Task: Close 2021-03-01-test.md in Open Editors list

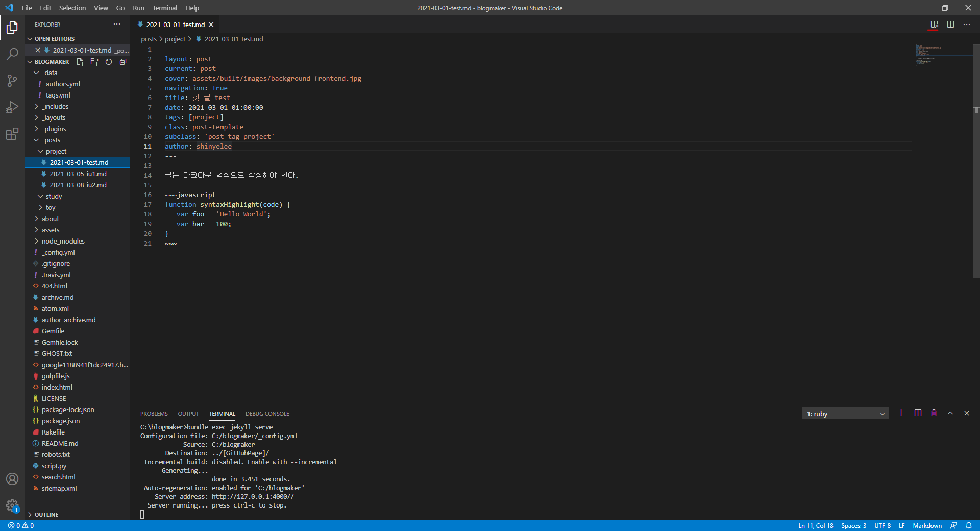Action: [38, 50]
